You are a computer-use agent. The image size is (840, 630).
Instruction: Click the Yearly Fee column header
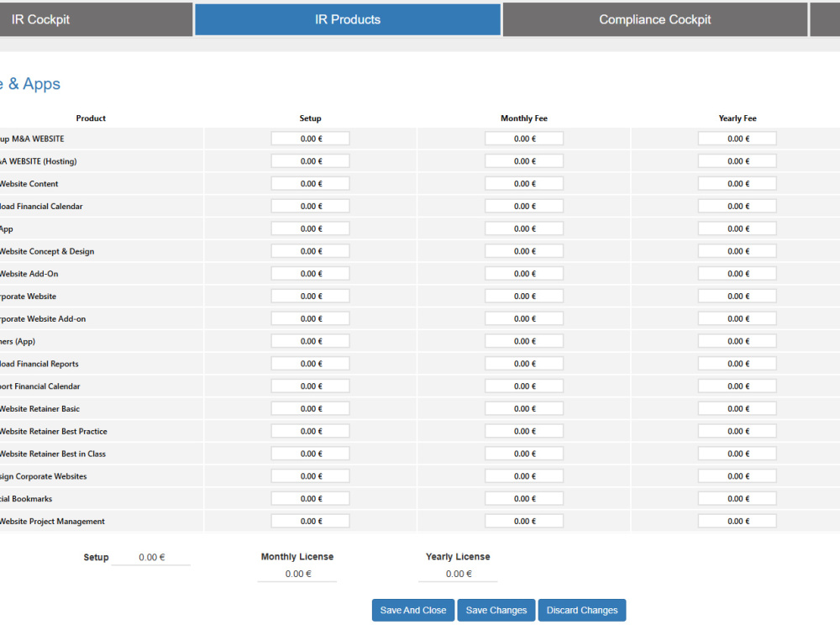pyautogui.click(x=738, y=118)
